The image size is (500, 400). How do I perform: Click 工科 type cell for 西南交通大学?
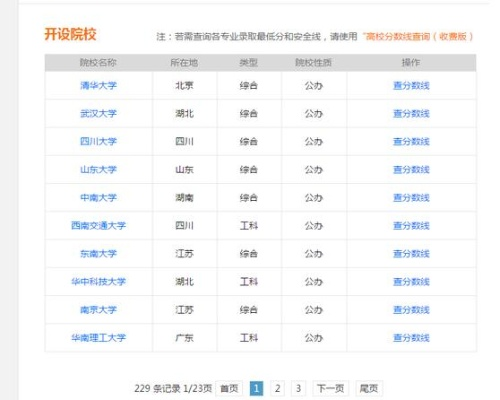[249, 226]
